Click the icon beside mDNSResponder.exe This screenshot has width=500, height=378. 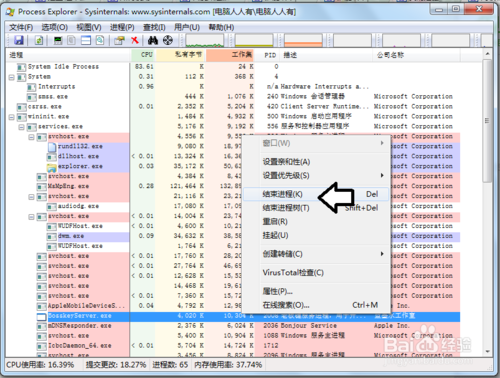(42, 326)
